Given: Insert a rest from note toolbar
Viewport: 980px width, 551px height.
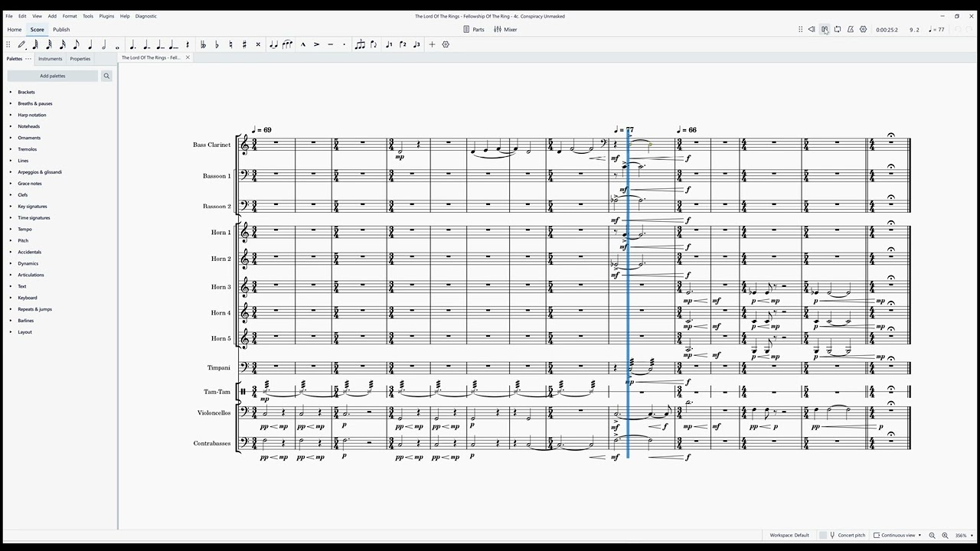Looking at the screenshot, I should (188, 44).
